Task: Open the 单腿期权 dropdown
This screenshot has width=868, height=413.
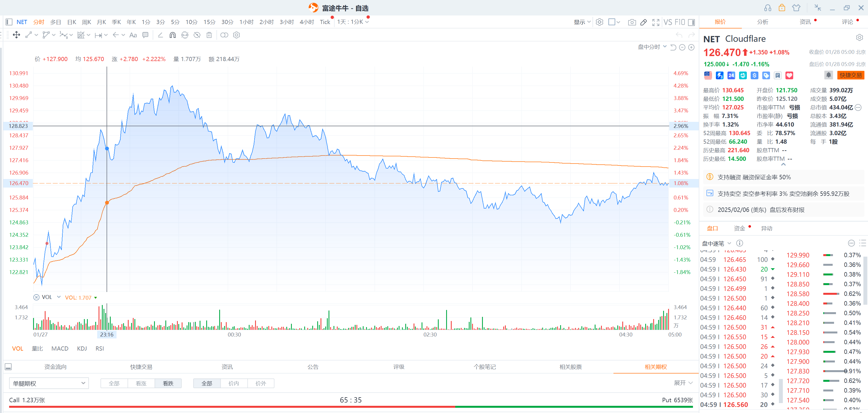Action: click(49, 383)
